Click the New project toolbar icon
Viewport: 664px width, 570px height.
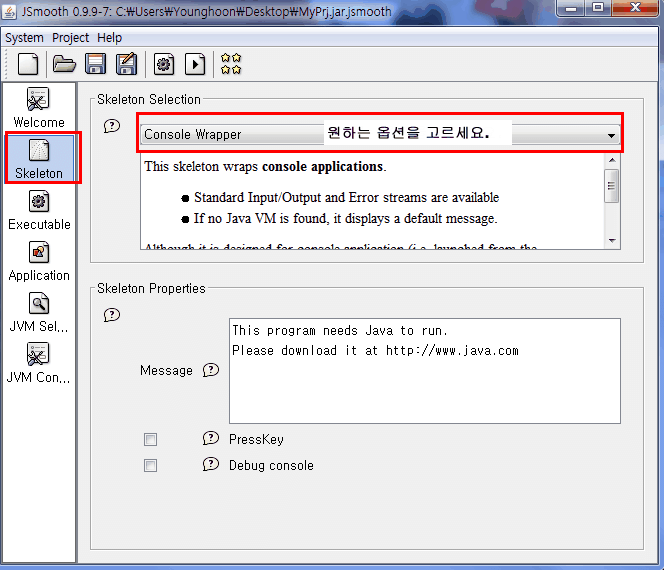tap(28, 64)
